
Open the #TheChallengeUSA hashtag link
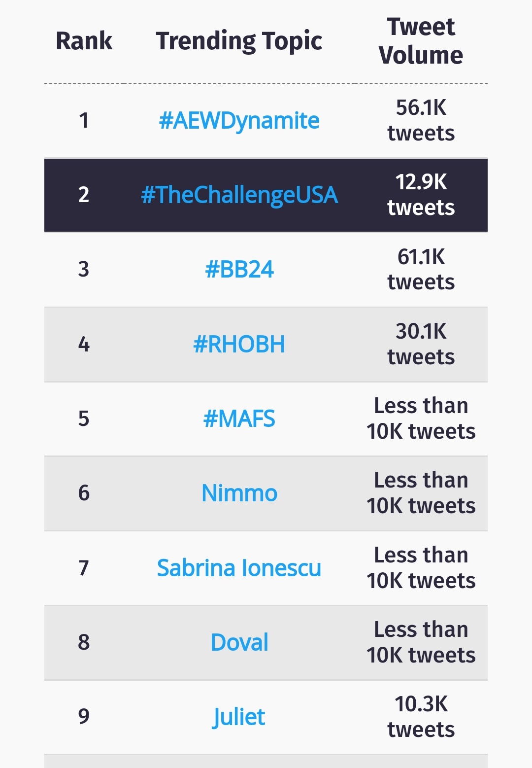(x=239, y=195)
